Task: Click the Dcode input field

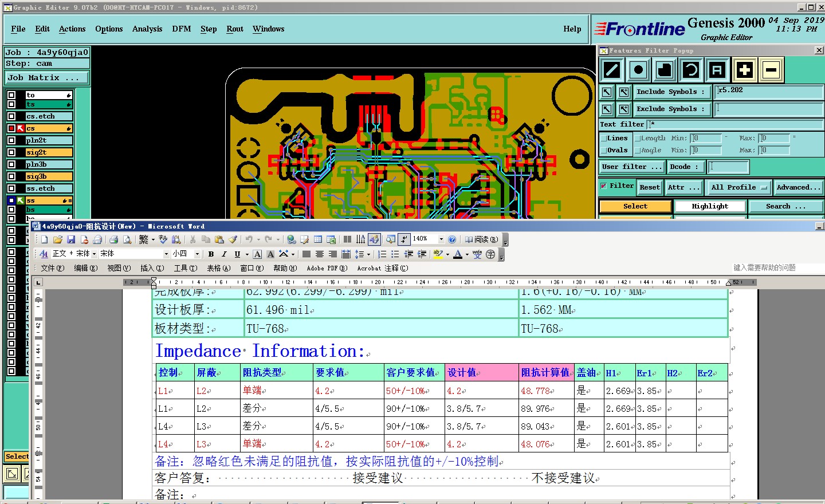Action: tap(728, 167)
